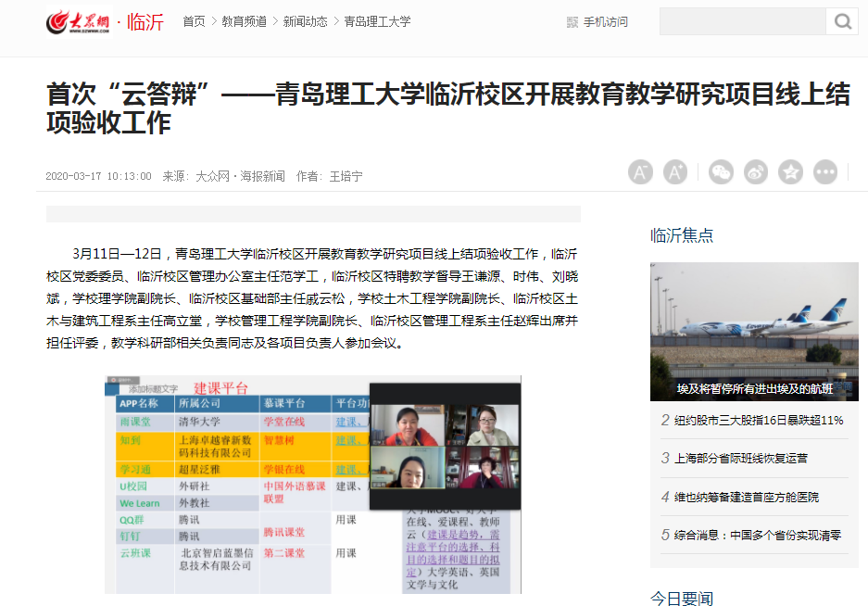The height and width of the screenshot is (606, 868).
Task: Open 新闻动态 breadcrumb link
Action: tap(305, 21)
